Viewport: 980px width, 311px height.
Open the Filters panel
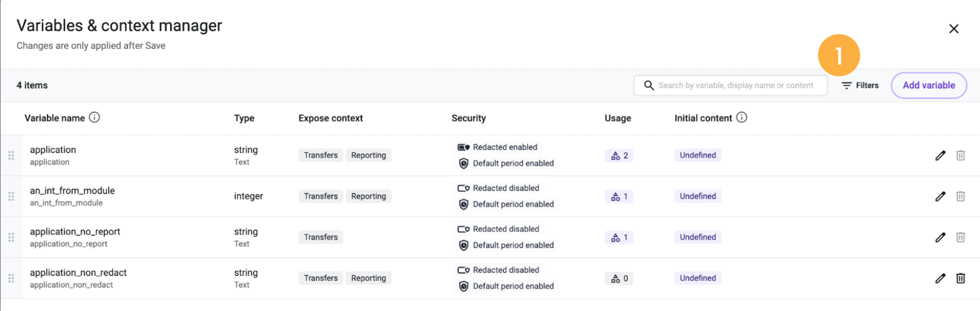point(860,85)
